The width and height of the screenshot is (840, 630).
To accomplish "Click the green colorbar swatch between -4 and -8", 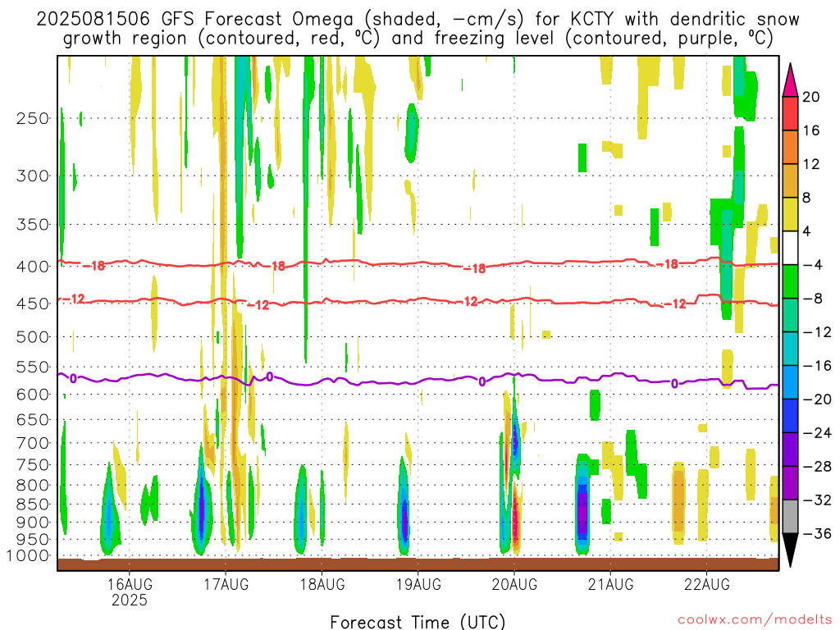I will [x=790, y=281].
